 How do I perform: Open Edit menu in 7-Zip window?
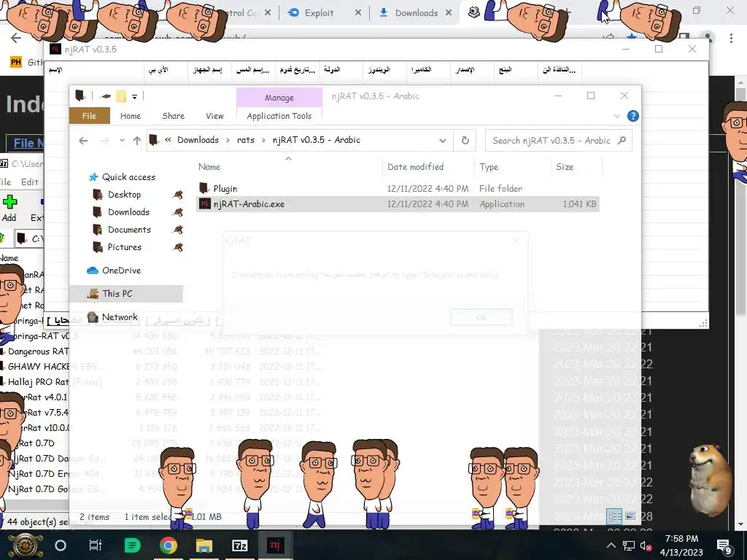coord(29,182)
